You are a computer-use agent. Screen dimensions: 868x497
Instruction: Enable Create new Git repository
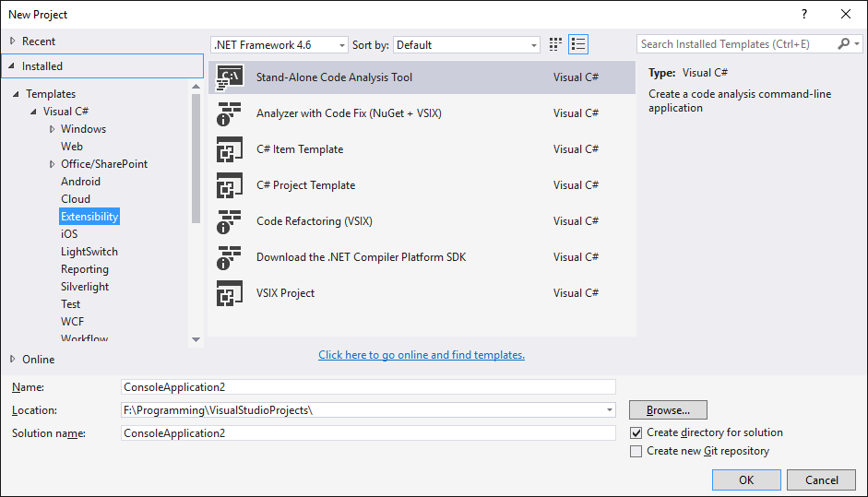(636, 451)
